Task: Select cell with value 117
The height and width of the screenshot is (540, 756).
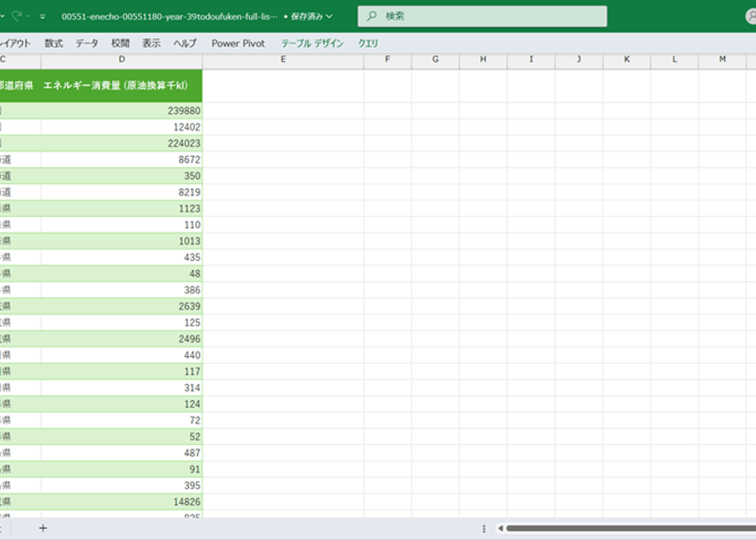Action: [121, 371]
